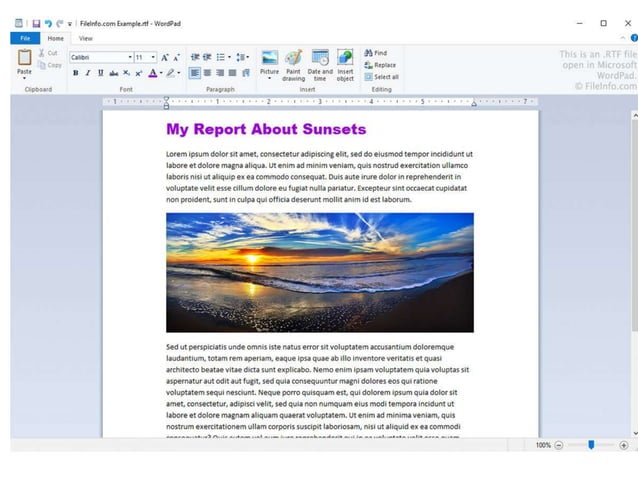Viewport: 638px width, 478px height.
Task: Expand the Calibri font family dropdown
Action: 130,57
